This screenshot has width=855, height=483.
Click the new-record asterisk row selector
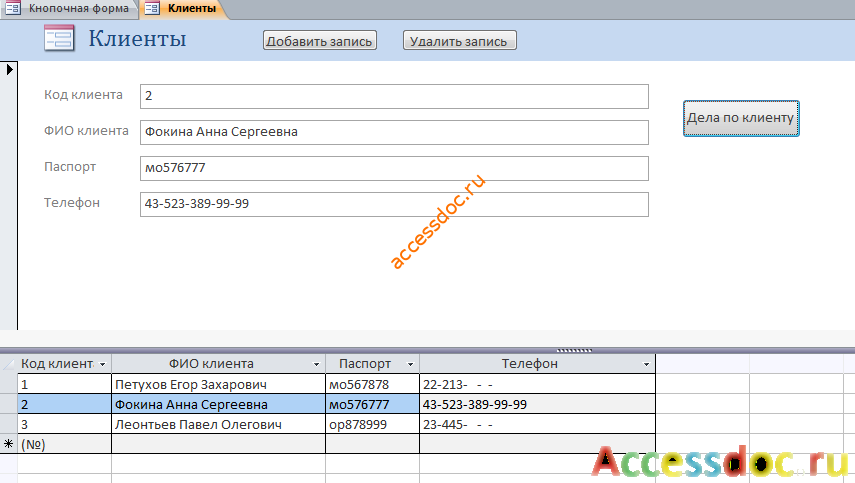point(9,444)
